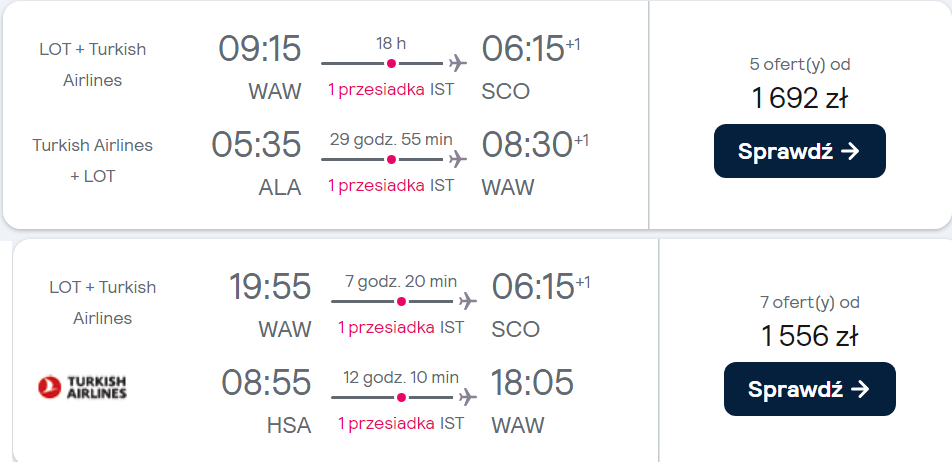Click the Turkish Airlines logo
Viewport: 952px width, 462px height.
pyautogui.click(x=82, y=387)
